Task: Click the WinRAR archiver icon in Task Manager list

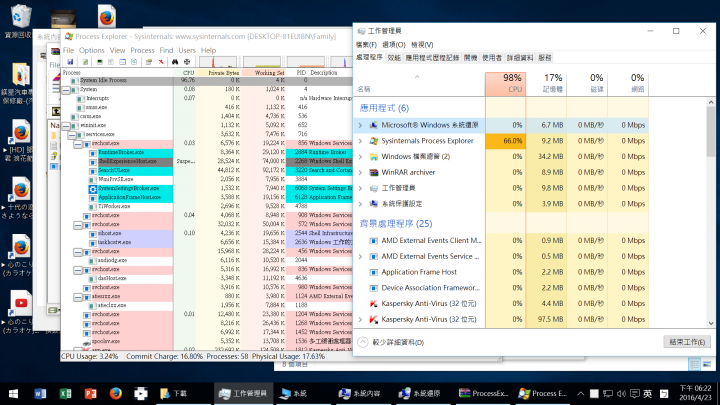Action: tap(374, 172)
